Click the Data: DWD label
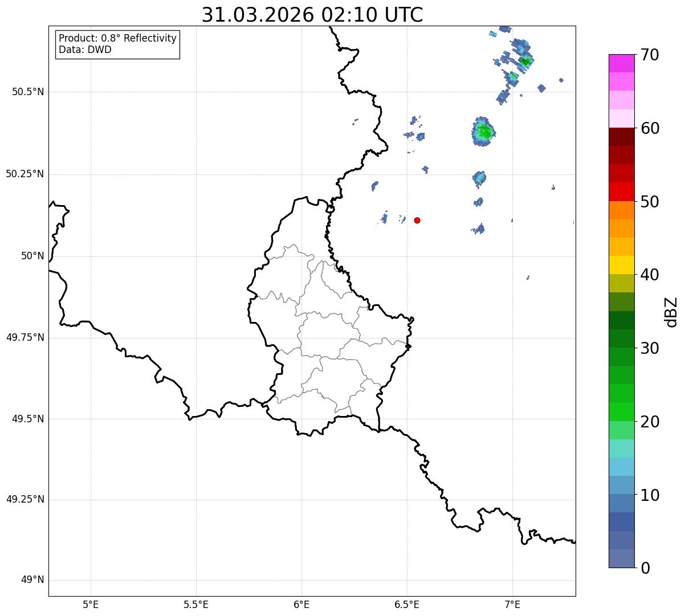 (85, 50)
